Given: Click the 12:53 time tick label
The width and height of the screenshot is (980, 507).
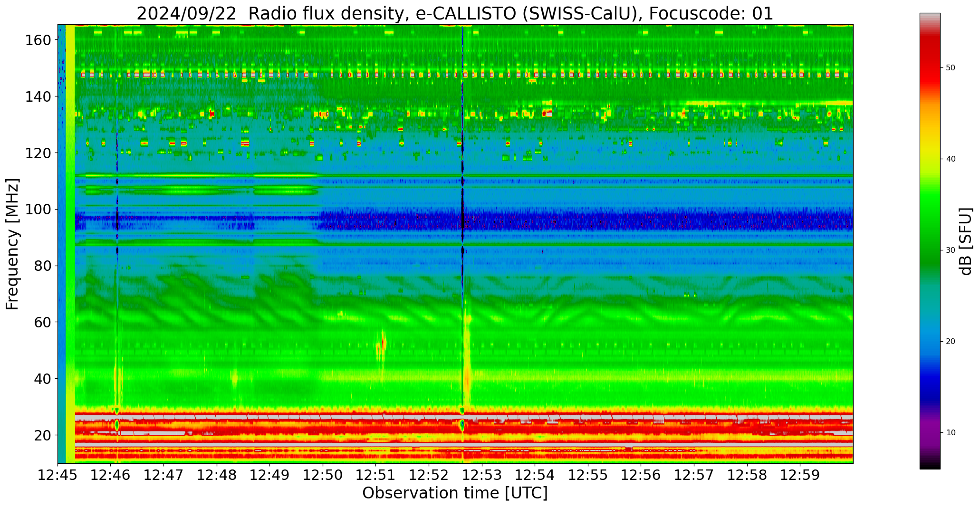Looking at the screenshot, I should (x=482, y=475).
